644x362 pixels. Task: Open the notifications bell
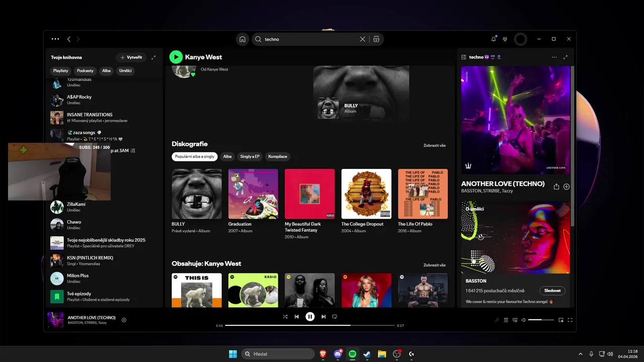pyautogui.click(x=494, y=39)
